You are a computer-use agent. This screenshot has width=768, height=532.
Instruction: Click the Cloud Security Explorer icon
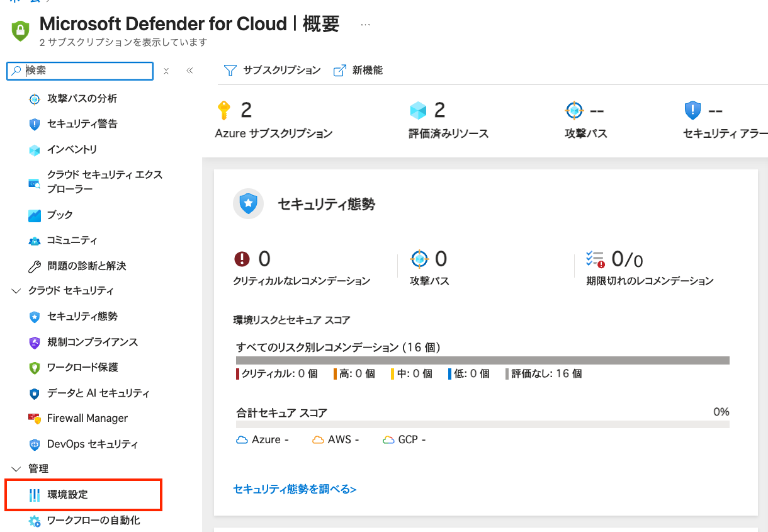pos(35,183)
